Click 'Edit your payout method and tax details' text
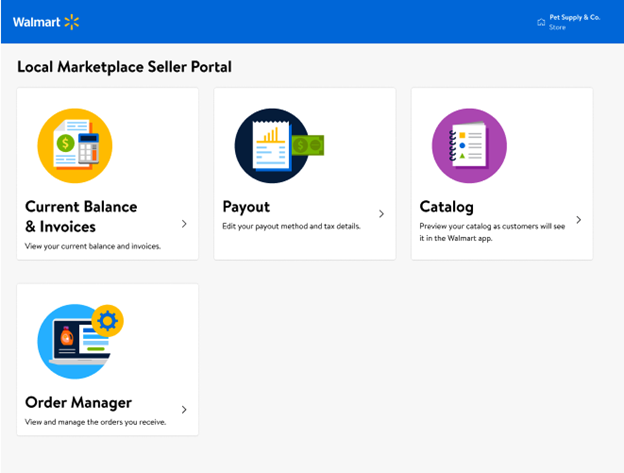Viewport: 624px width, 473px height. tap(291, 226)
